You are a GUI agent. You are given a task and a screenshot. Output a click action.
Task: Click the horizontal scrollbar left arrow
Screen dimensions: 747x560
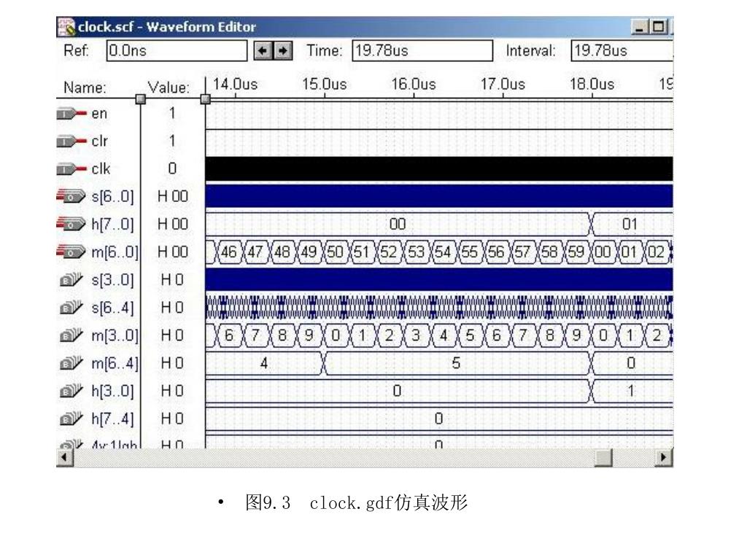tap(65, 458)
